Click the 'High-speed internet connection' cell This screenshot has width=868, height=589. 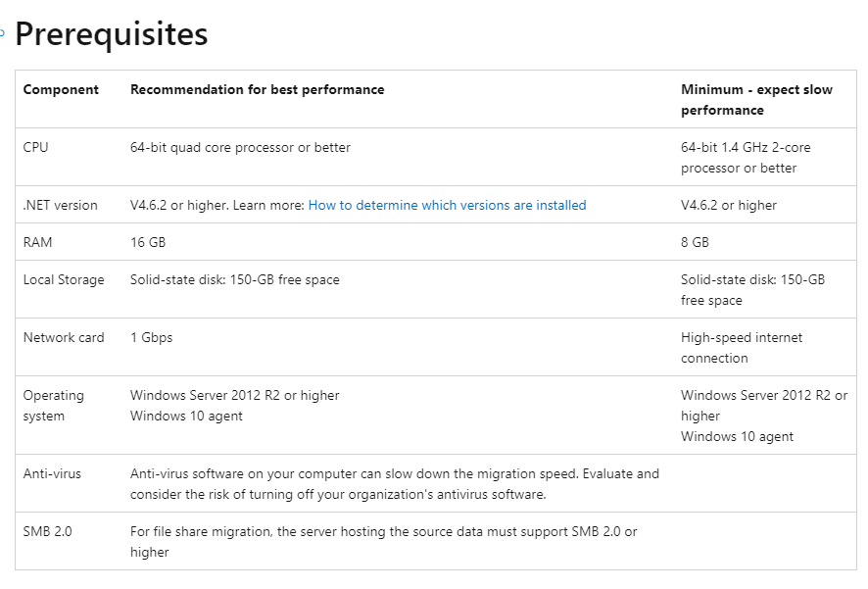[x=742, y=347]
